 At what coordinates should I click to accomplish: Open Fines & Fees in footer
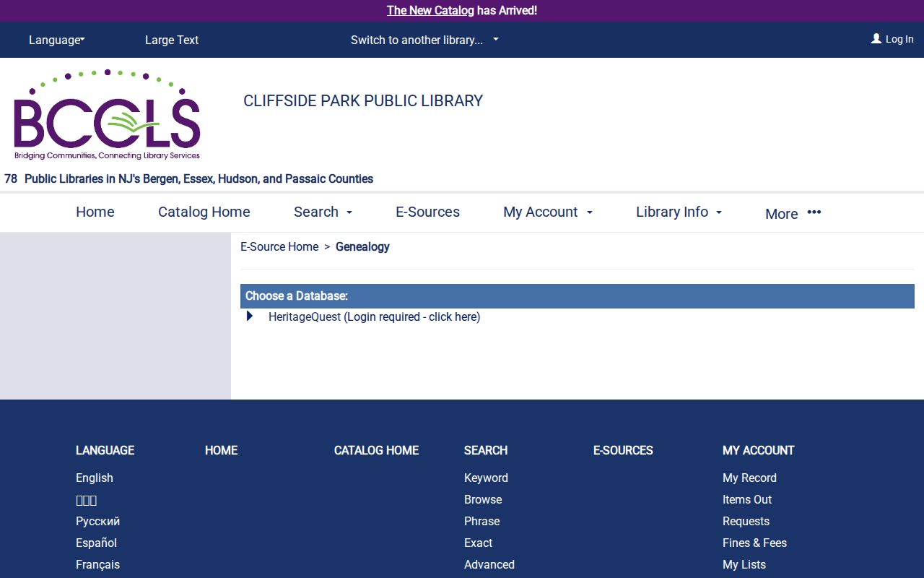pos(754,543)
